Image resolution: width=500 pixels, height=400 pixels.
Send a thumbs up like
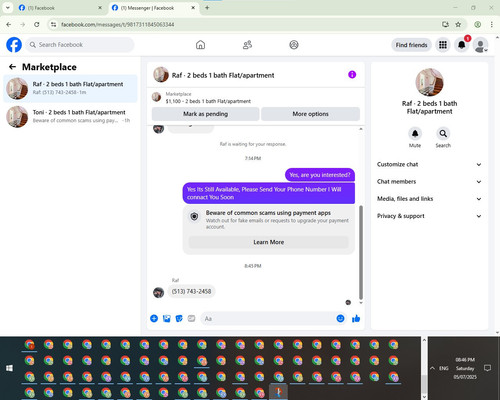[356, 318]
